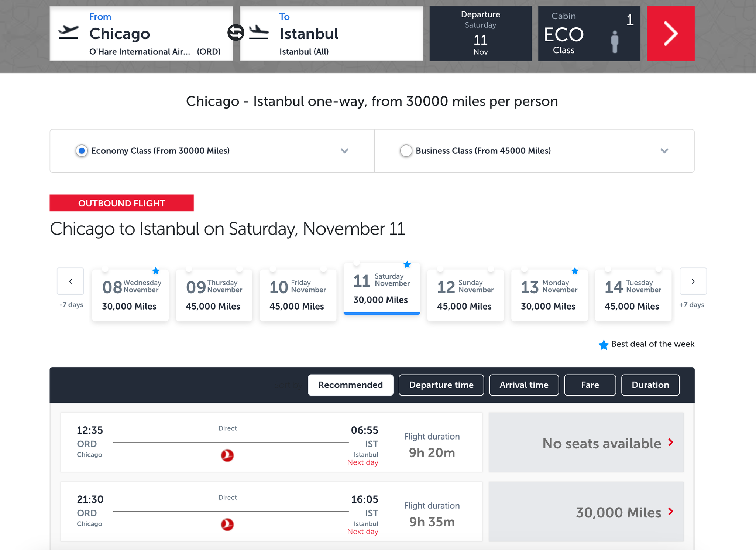
Task: Switch sorting to Departure time
Action: pyautogui.click(x=441, y=385)
